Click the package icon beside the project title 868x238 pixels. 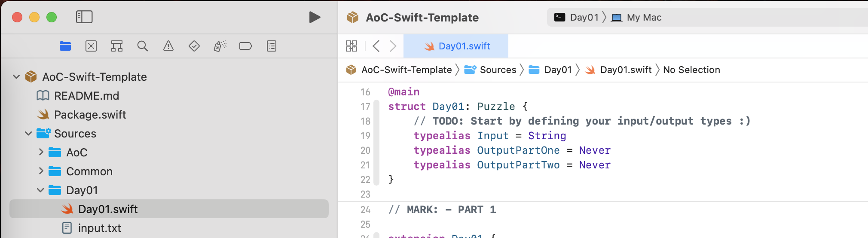[x=353, y=17]
